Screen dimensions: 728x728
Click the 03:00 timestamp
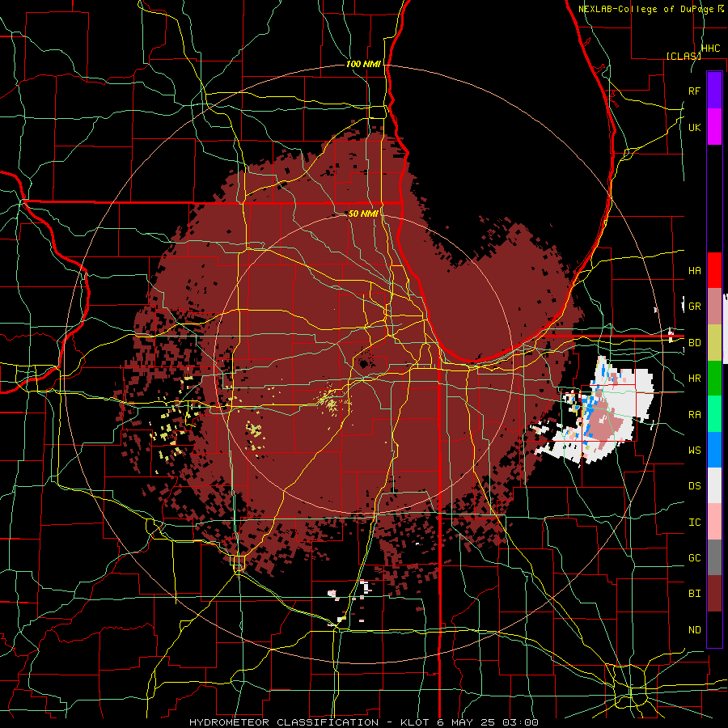tap(520, 722)
